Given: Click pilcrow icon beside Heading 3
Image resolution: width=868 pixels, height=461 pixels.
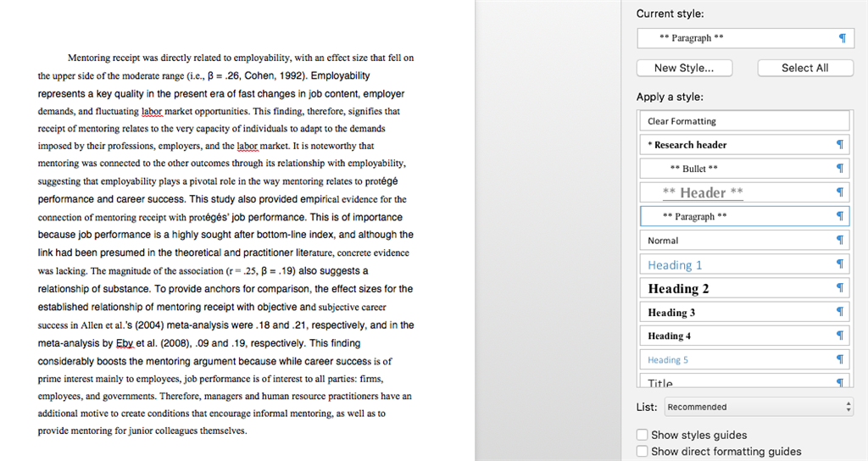Looking at the screenshot, I should coord(840,312).
